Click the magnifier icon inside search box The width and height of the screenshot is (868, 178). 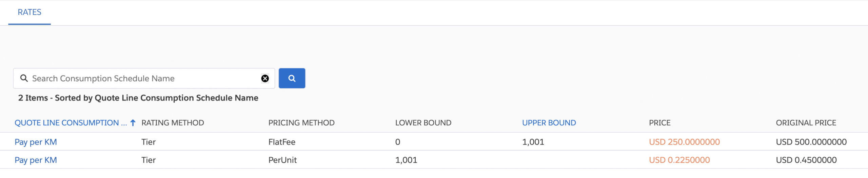[x=24, y=78]
